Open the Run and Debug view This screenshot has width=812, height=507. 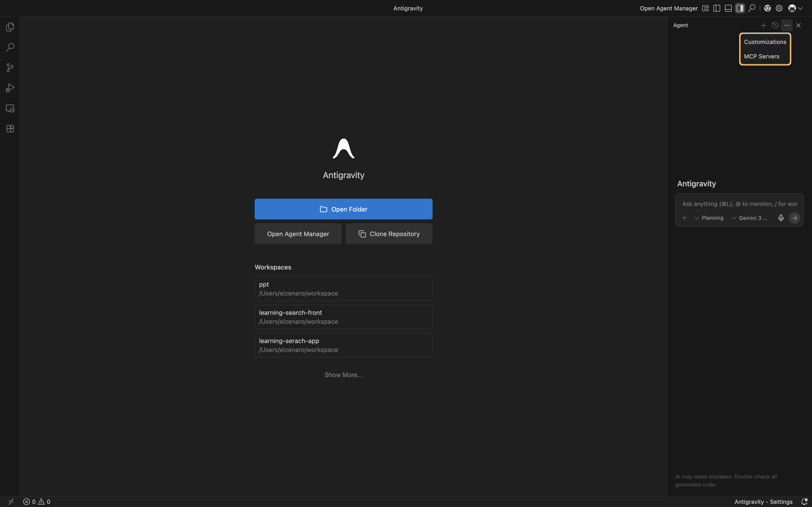click(10, 88)
